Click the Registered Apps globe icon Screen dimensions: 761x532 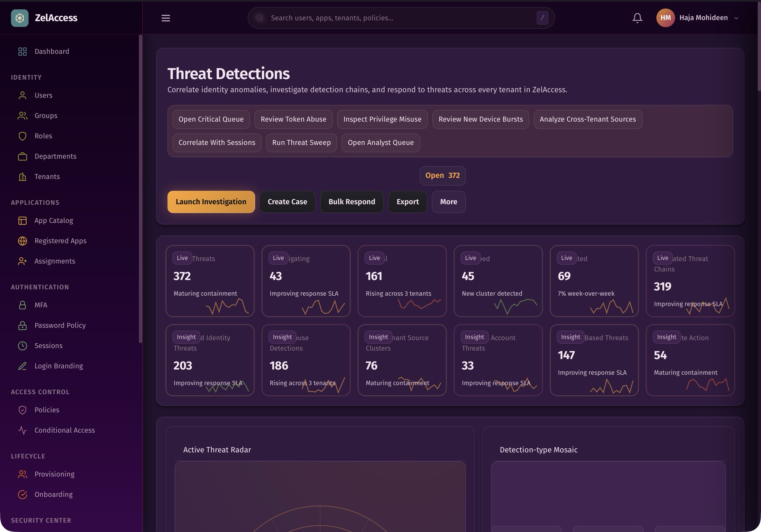coord(22,241)
